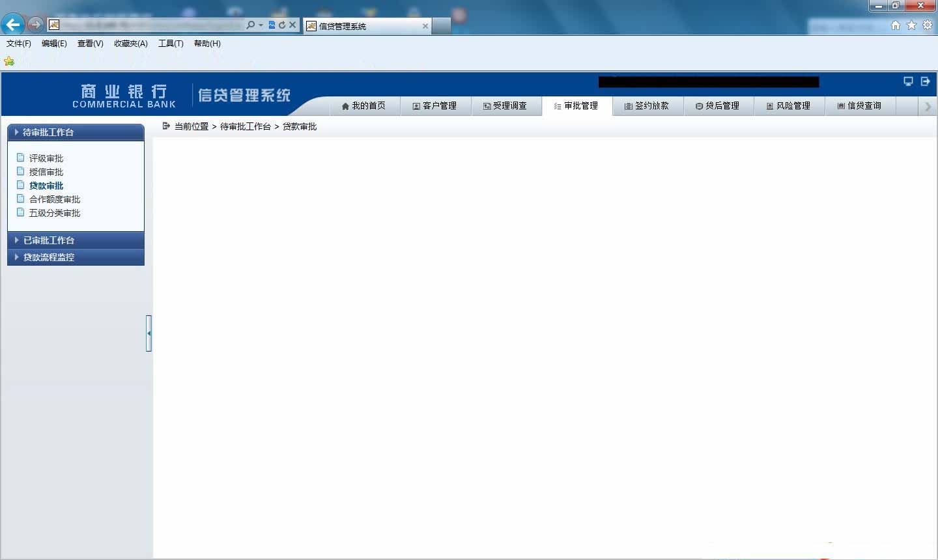Open the 查看(V) menu
The height and width of the screenshot is (560, 938).
(90, 44)
